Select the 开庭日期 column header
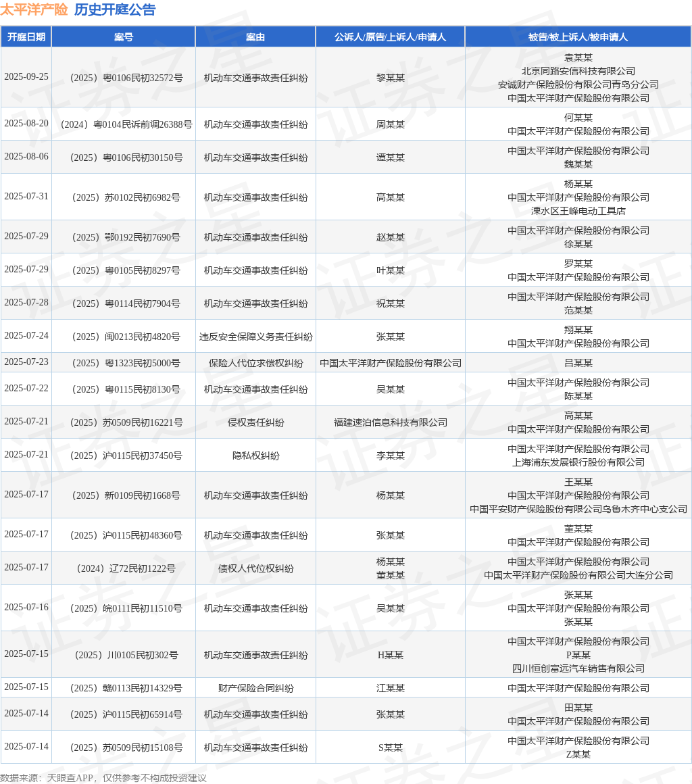692x784 pixels. (x=26, y=37)
